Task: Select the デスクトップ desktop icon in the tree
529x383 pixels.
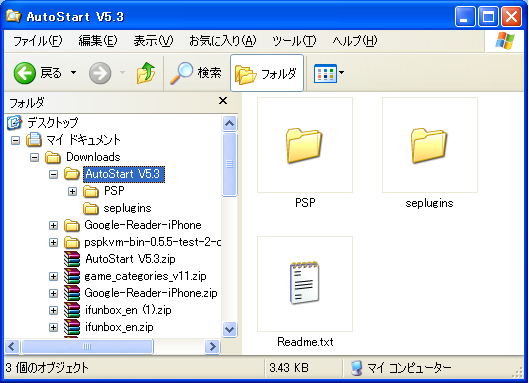Action: click(x=14, y=123)
